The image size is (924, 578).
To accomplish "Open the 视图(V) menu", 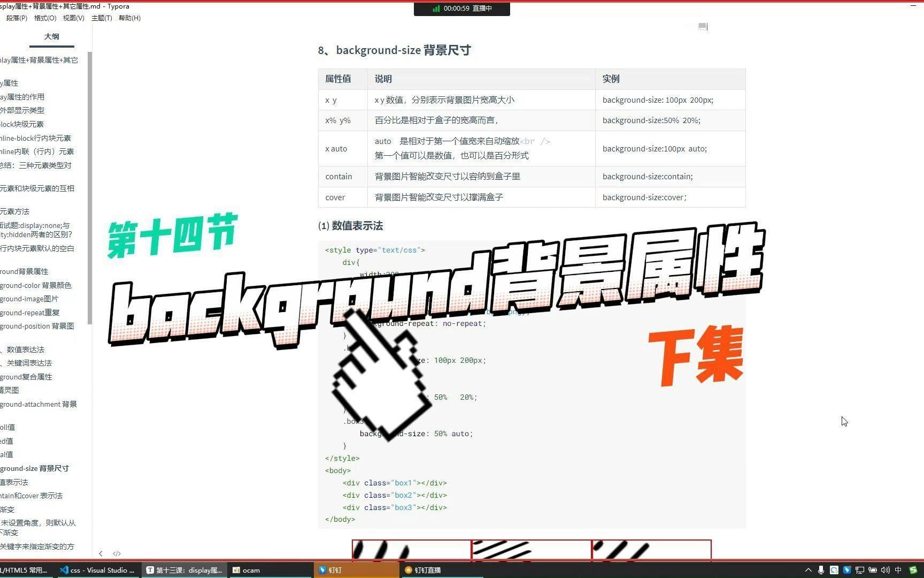I will [73, 18].
